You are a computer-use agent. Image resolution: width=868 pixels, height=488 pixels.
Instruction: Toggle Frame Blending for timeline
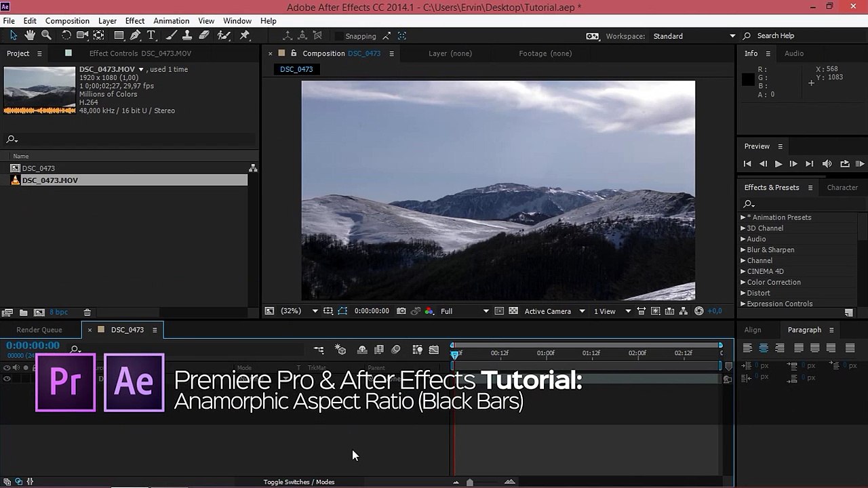point(379,350)
